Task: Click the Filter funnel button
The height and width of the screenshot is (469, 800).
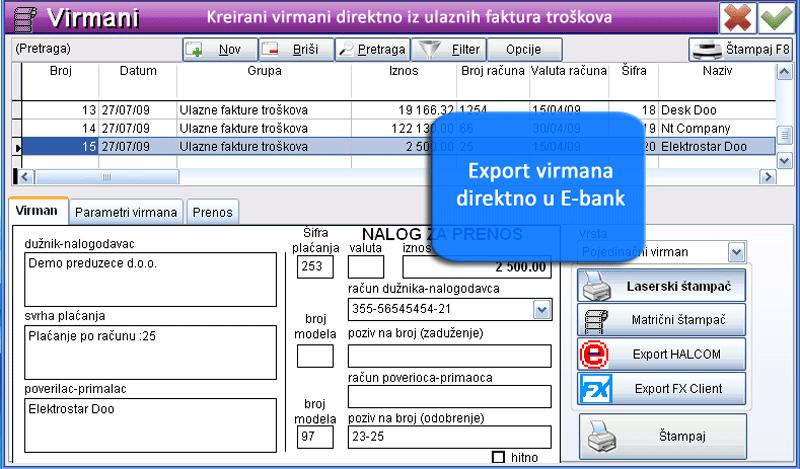Action: click(450, 49)
